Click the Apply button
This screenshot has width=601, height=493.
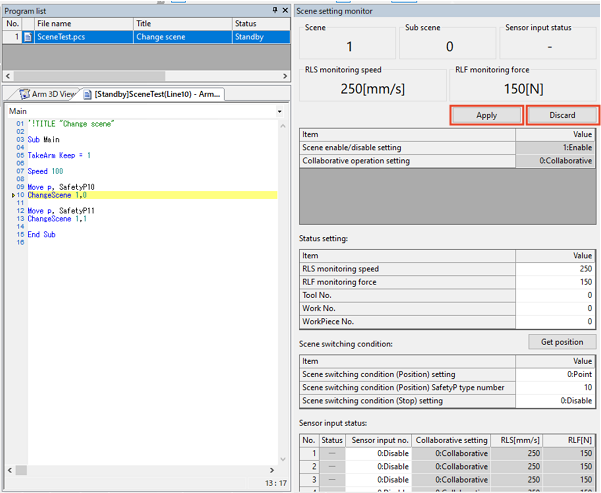click(486, 115)
